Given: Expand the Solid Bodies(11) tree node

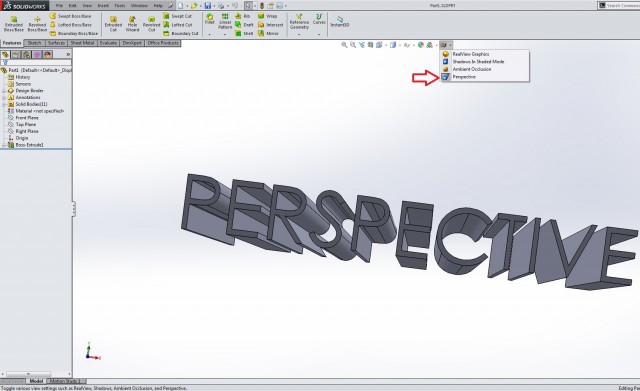Looking at the screenshot, I should [x=4, y=104].
